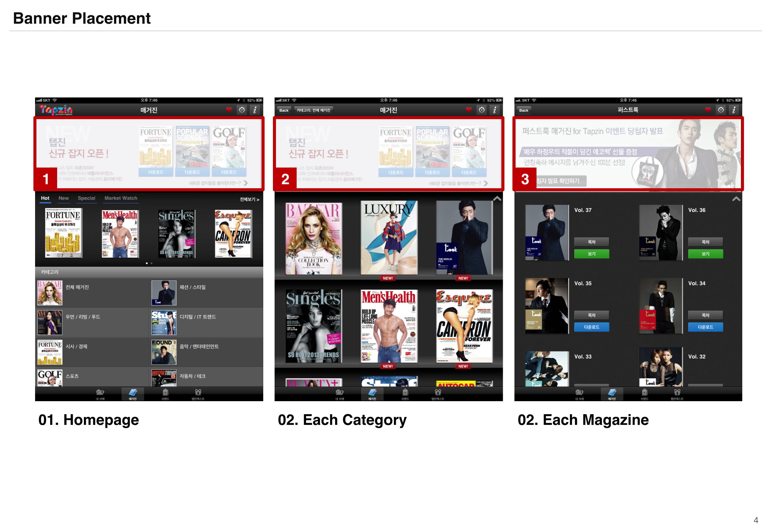771x532 pixels.
Task: Open 디지털 / IT 트렌드 category row
Action: point(206,322)
